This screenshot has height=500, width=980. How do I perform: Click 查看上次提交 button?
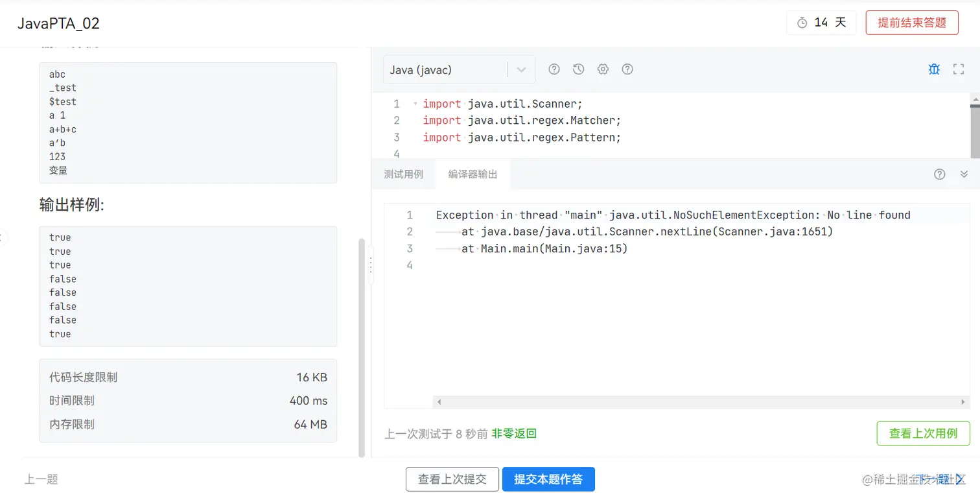pyautogui.click(x=452, y=479)
